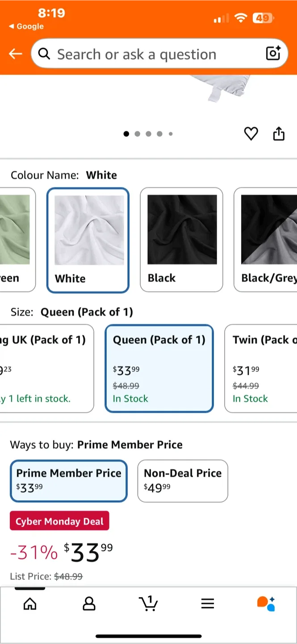
Task: Open the hamburger menu in bottom bar
Action: [208, 604]
